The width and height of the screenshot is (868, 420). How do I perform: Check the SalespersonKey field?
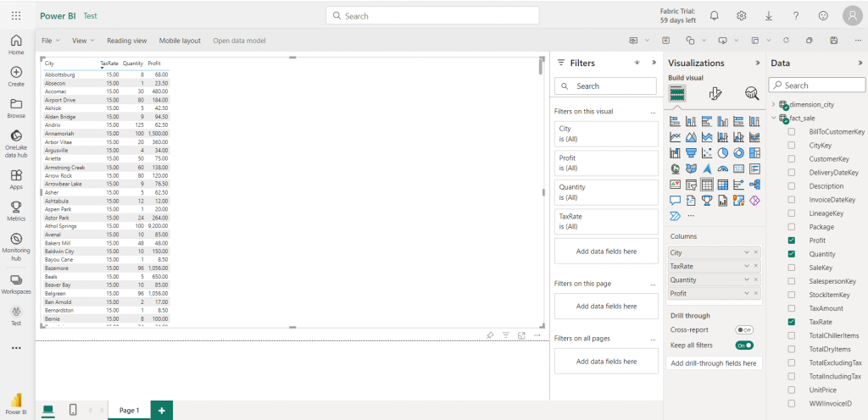pos(792,281)
